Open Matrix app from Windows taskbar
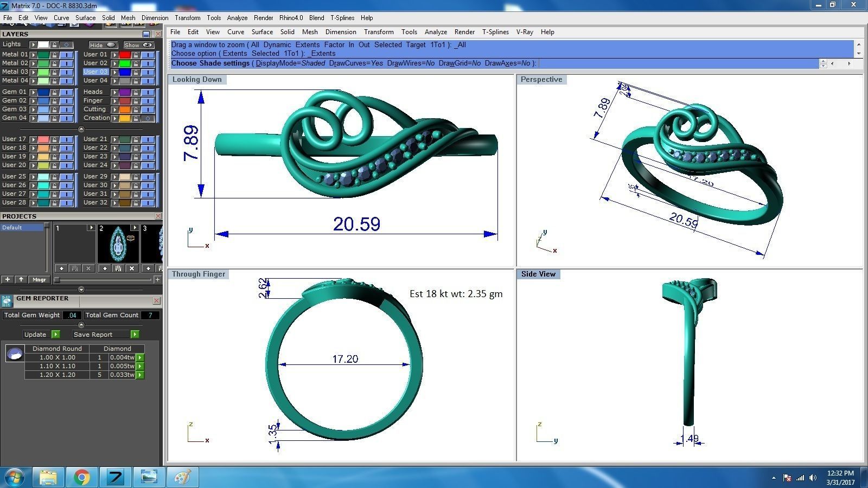The width and height of the screenshot is (868, 488). [115, 477]
